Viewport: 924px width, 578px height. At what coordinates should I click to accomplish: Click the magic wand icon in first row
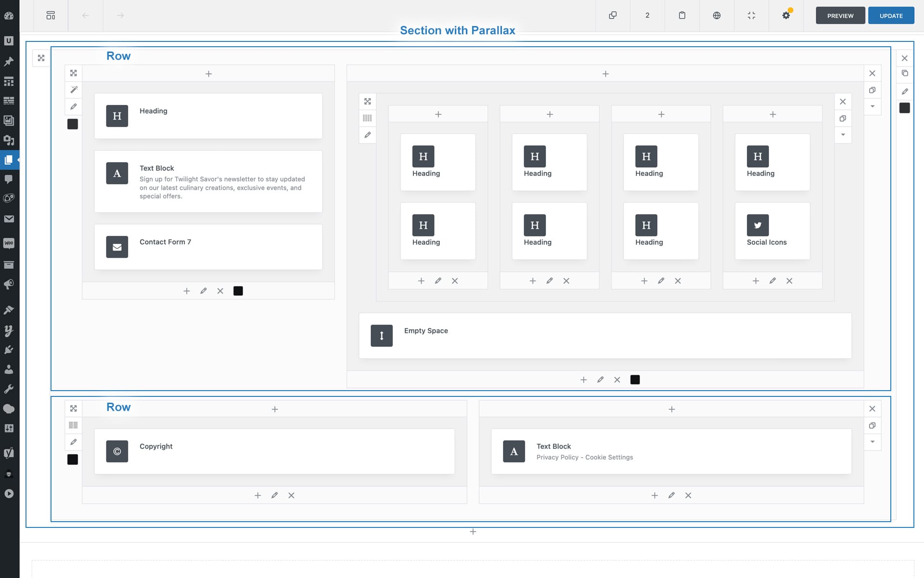(74, 90)
